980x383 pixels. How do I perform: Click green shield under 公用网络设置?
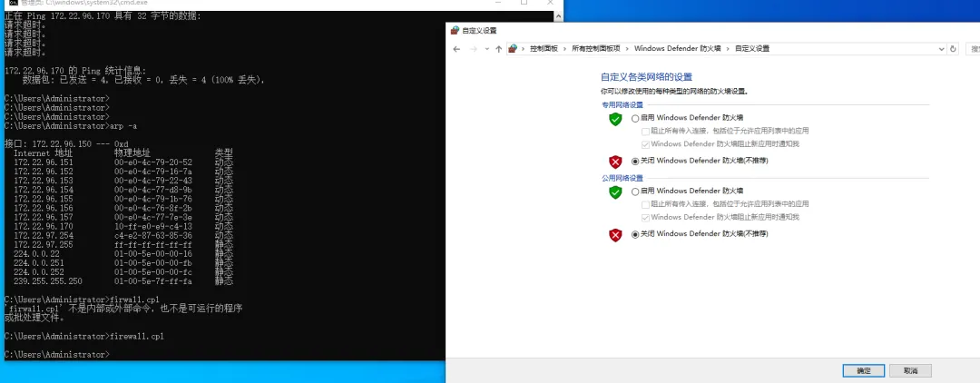[x=615, y=192]
